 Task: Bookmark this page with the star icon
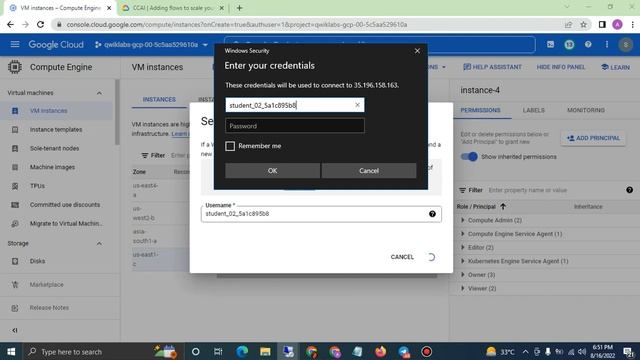pyautogui.click(x=584, y=24)
